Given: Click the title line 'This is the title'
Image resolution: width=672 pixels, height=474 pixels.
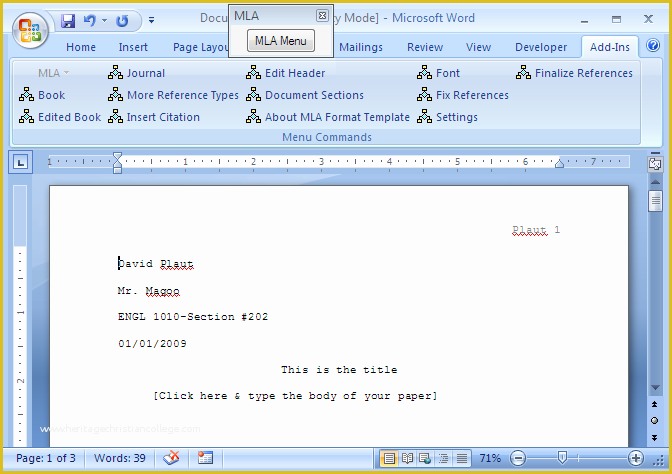Looking at the screenshot, I should pyautogui.click(x=339, y=369).
